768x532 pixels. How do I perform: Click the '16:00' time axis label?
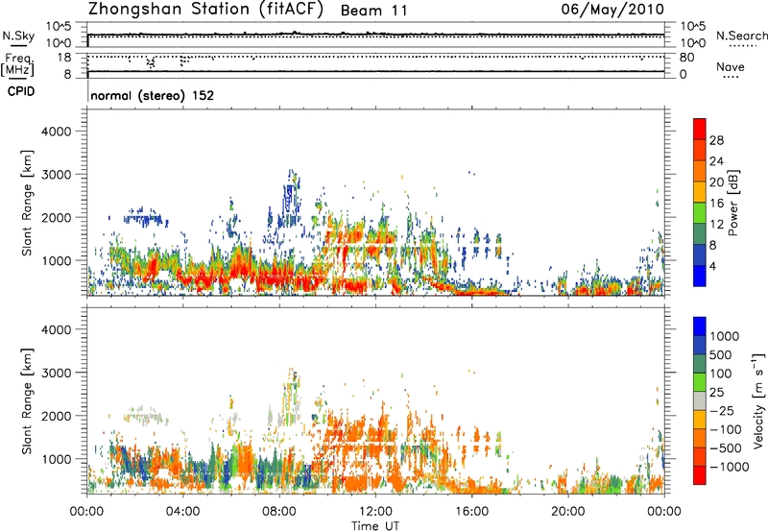tap(472, 512)
